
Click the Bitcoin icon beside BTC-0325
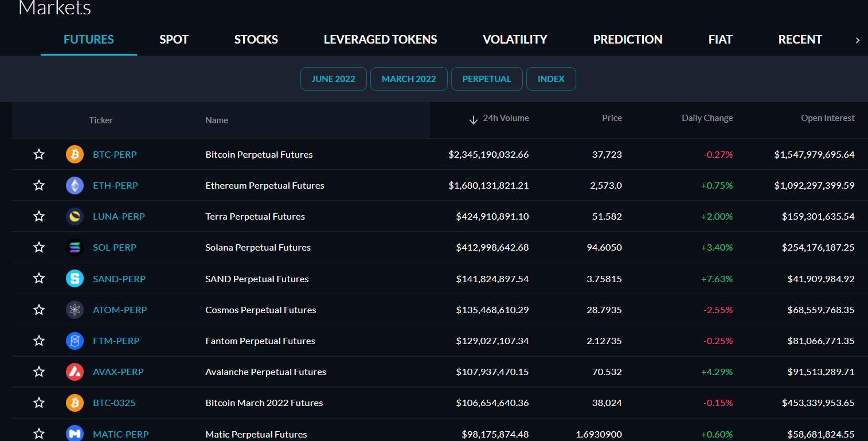[x=75, y=403]
